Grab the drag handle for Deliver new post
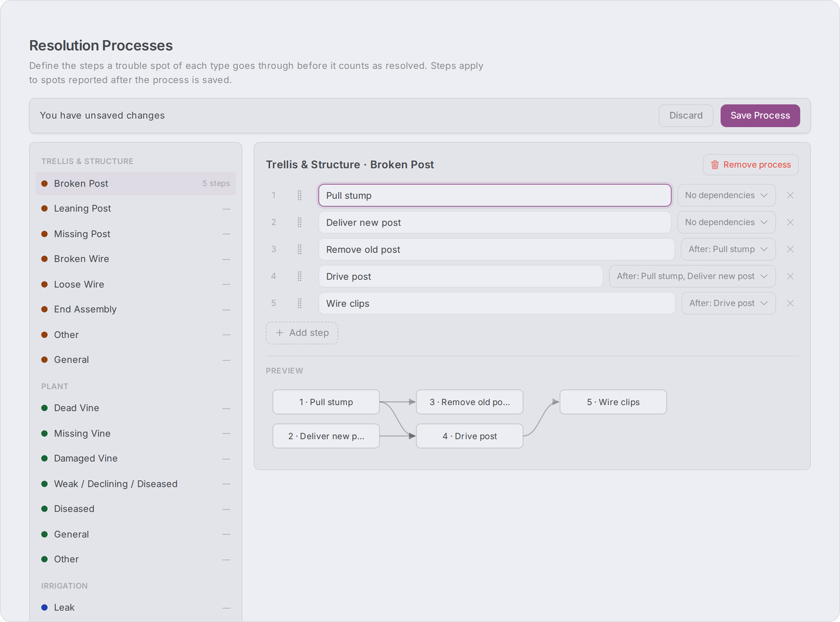 299,222
